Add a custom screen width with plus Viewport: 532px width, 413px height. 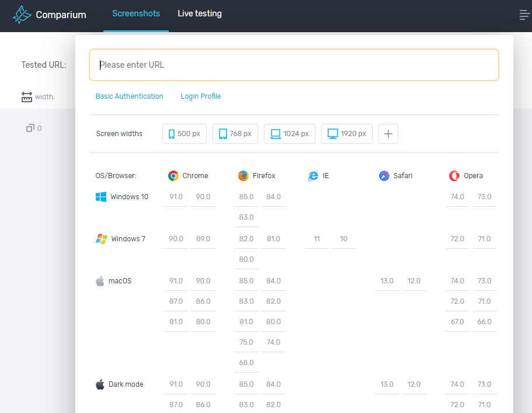[388, 134]
